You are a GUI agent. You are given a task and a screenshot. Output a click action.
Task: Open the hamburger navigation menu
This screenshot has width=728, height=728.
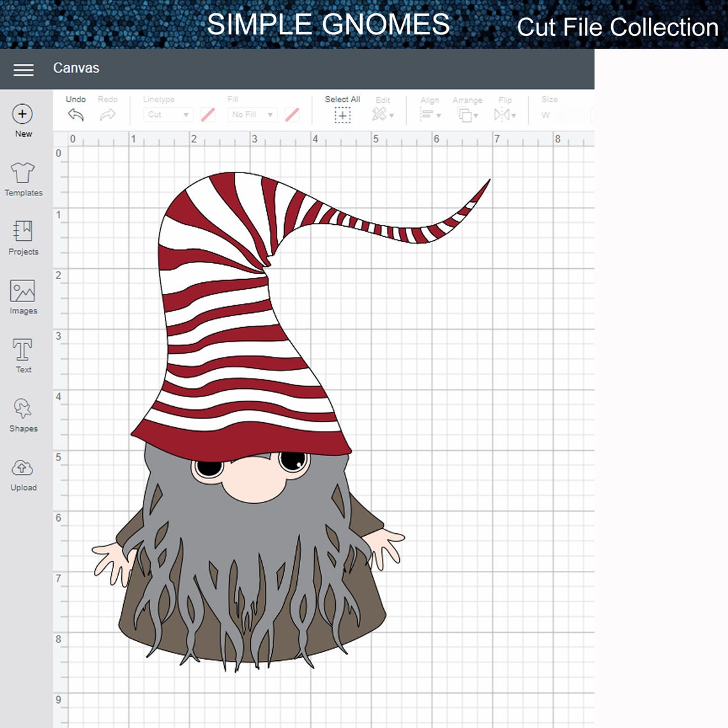[23, 70]
